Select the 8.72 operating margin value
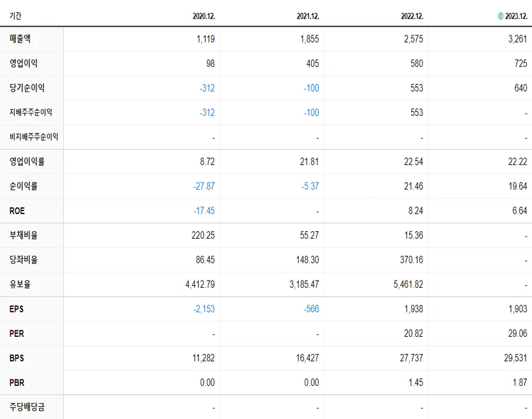Viewport: 532px width, 419px height. pos(207,161)
